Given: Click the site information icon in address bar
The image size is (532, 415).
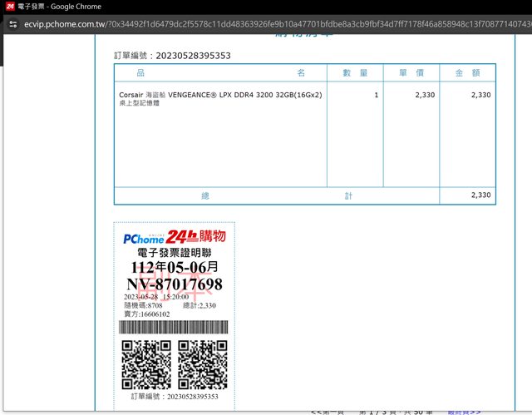Looking at the screenshot, I should pos(12,25).
